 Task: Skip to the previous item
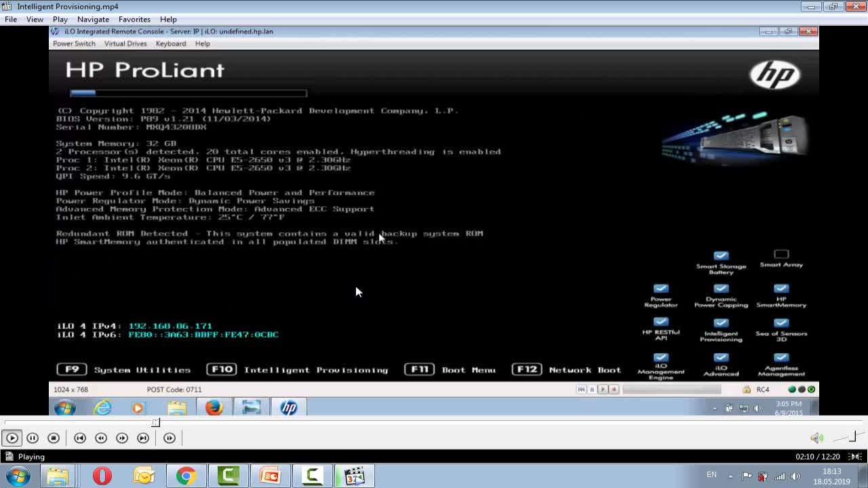80,438
